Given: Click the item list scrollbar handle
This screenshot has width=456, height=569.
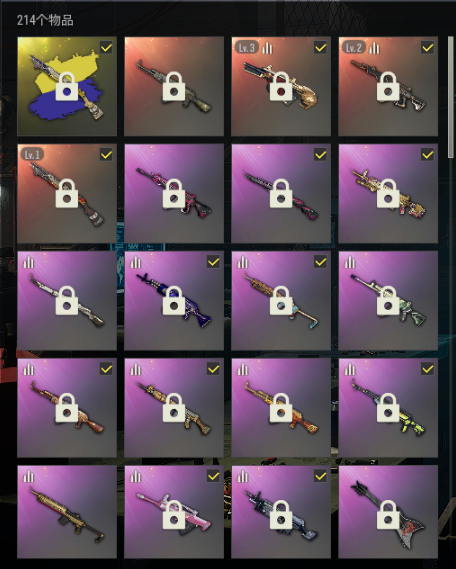Looking at the screenshot, I should [x=451, y=97].
